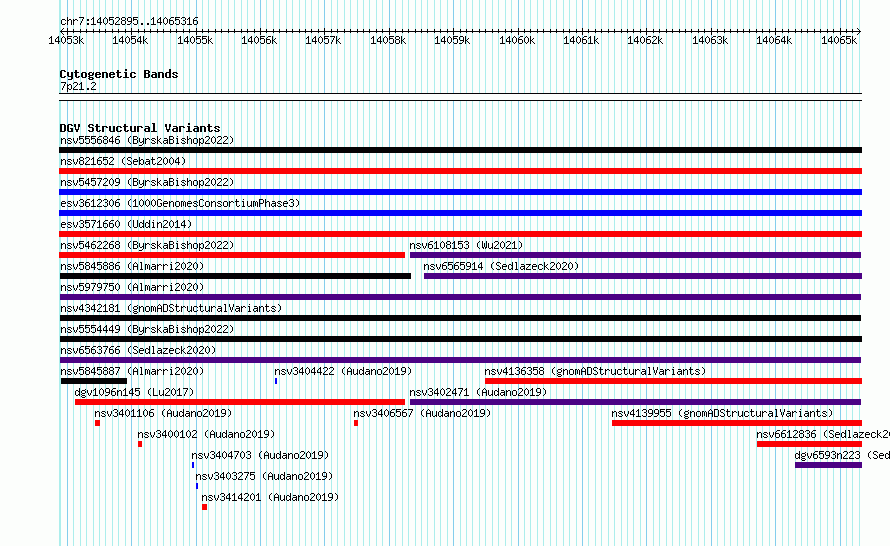Viewport: 890px width, 546px height.
Task: Click the blue bar under nsv5457209
Action: pyautogui.click(x=460, y=192)
